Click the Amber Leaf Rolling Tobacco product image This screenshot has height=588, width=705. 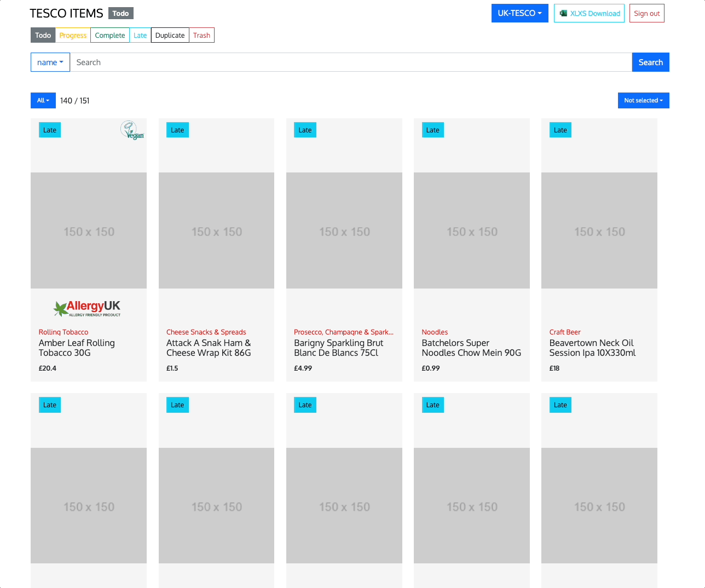click(89, 230)
